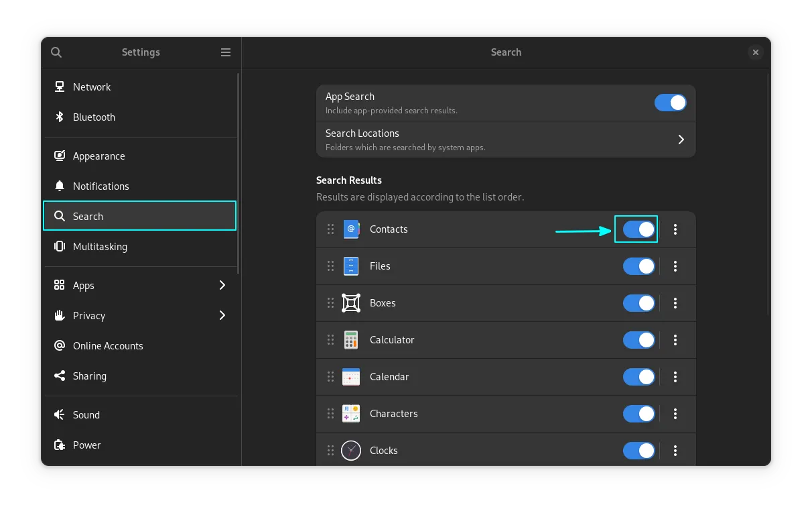Expand the Privacy section chevron
812x511 pixels.
coord(222,316)
